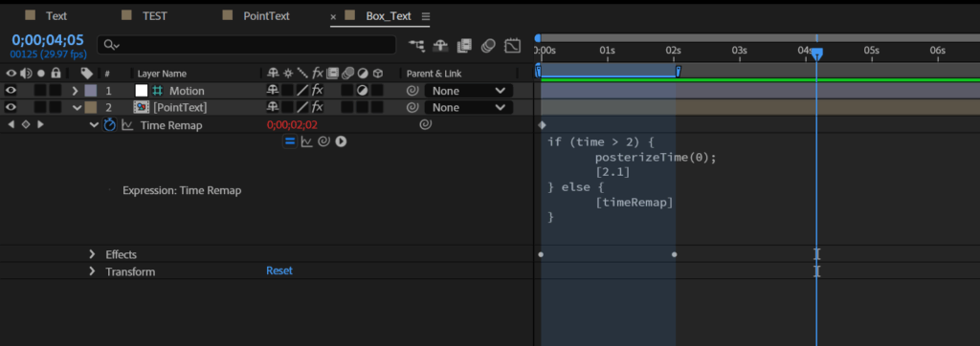Screen dimensions: 980x346
Task: Toggle the PointText layer fx switch
Action: coord(318,107)
